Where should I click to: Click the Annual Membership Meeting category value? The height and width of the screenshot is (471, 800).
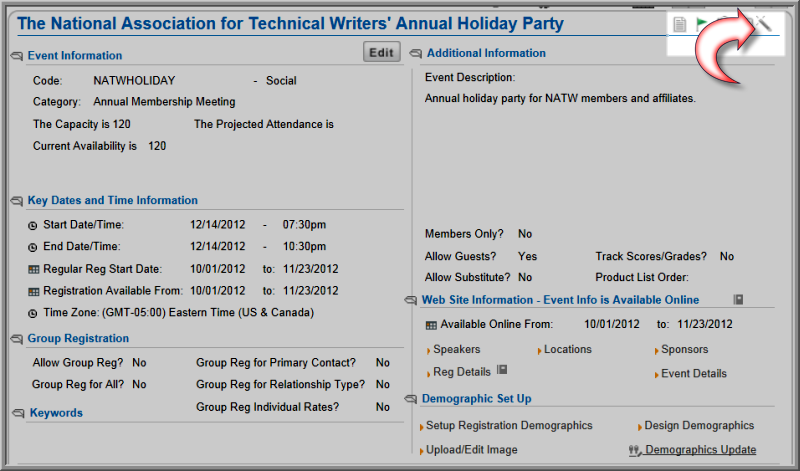[x=164, y=102]
